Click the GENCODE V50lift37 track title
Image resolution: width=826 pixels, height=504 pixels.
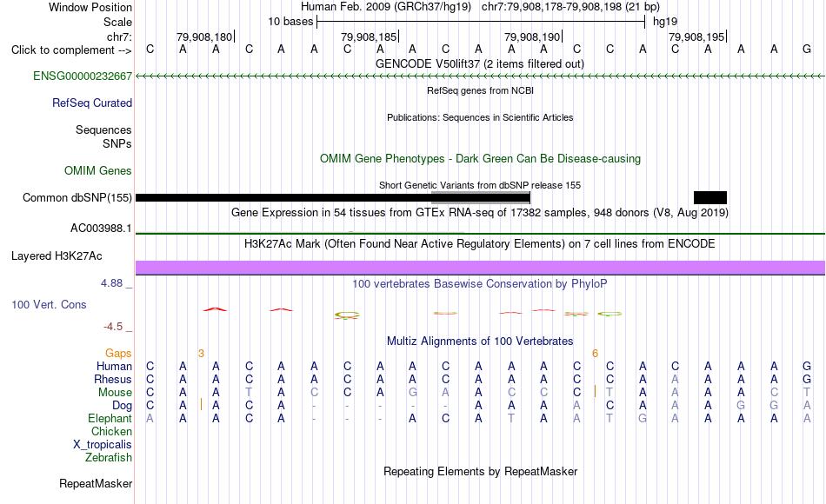(x=479, y=64)
